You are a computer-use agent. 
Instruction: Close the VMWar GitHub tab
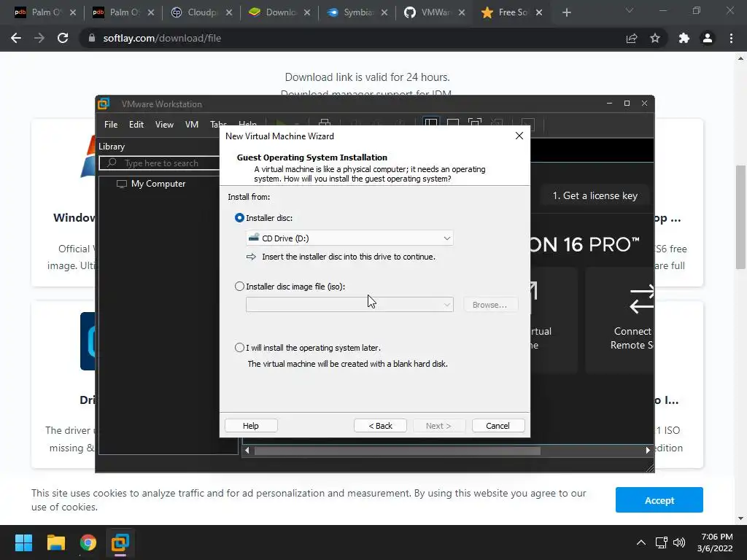point(462,12)
